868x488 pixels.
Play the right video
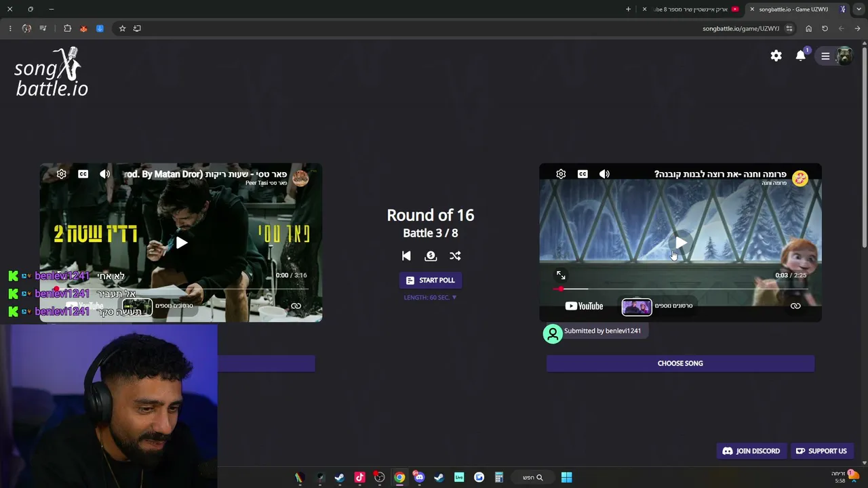[680, 243]
